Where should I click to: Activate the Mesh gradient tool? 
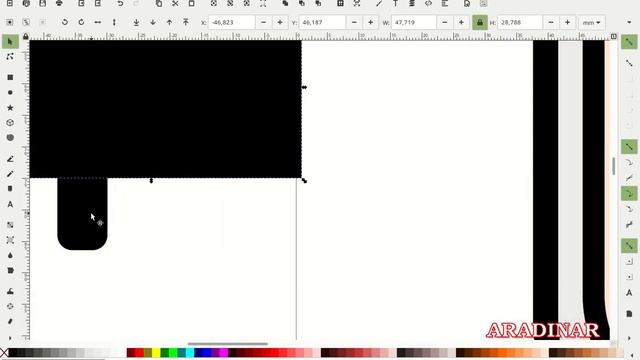(10, 240)
